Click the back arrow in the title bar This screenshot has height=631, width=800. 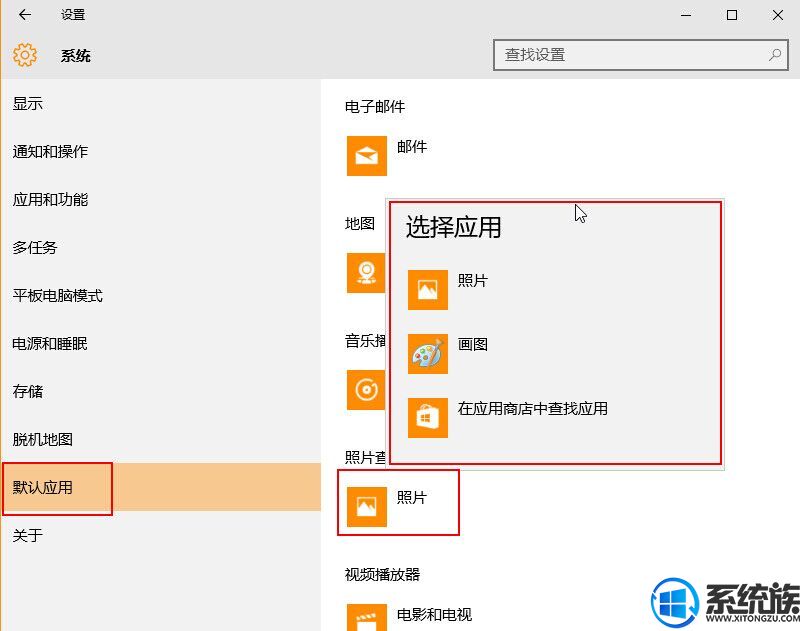[x=24, y=15]
